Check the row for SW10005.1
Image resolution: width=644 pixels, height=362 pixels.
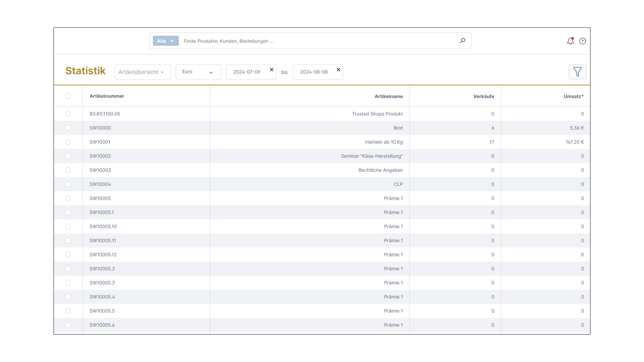(x=68, y=213)
